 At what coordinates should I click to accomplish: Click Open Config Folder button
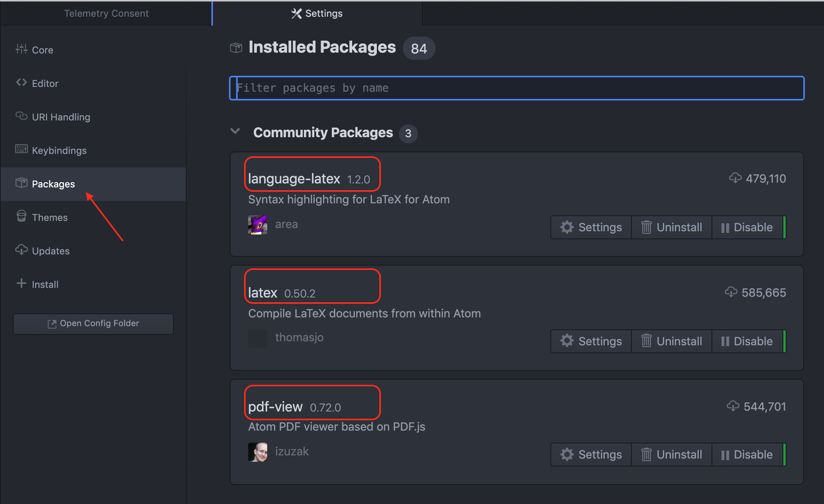93,323
